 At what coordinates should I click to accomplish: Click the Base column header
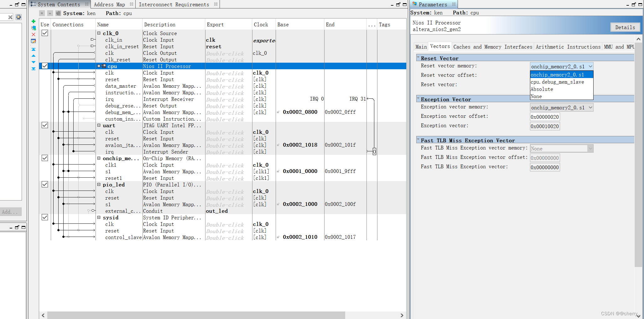point(300,24)
